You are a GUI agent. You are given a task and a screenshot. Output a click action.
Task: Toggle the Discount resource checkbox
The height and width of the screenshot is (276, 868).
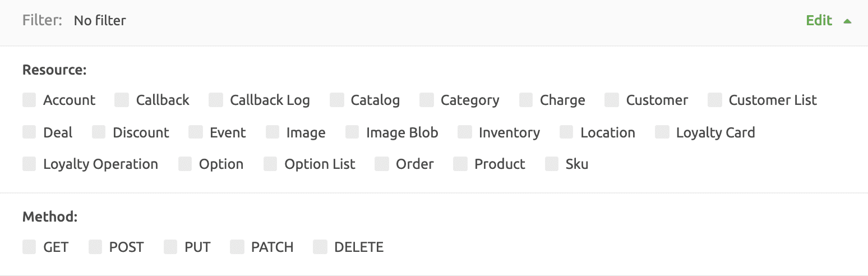[99, 132]
